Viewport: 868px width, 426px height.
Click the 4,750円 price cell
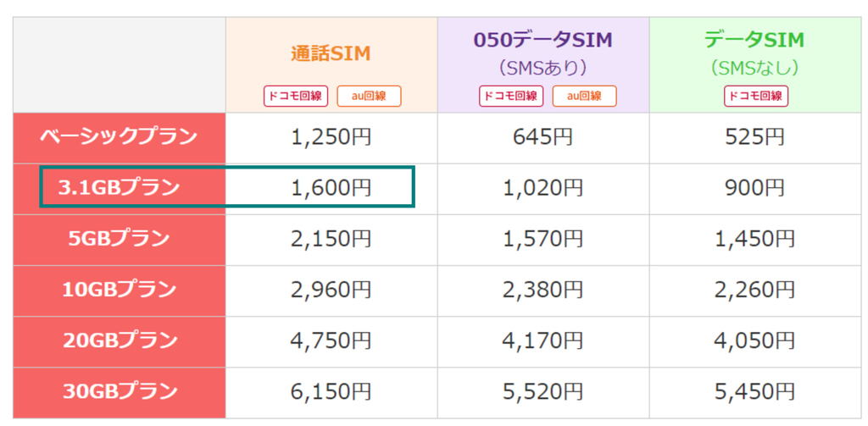click(331, 340)
